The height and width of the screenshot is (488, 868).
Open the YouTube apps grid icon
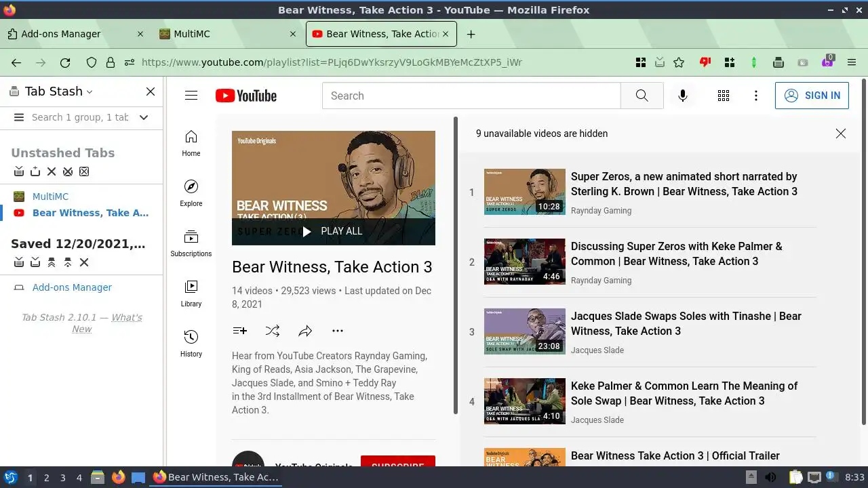724,96
